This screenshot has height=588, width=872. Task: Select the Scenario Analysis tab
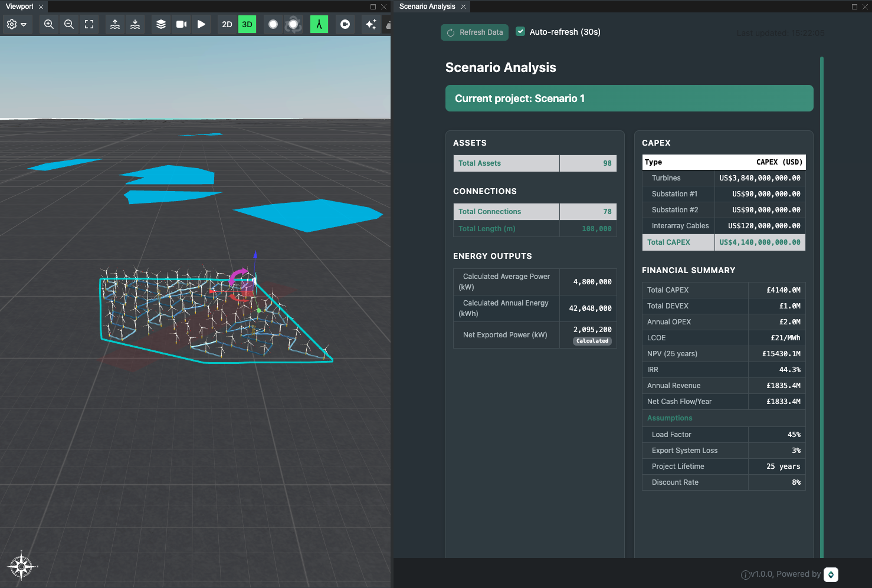pos(427,6)
